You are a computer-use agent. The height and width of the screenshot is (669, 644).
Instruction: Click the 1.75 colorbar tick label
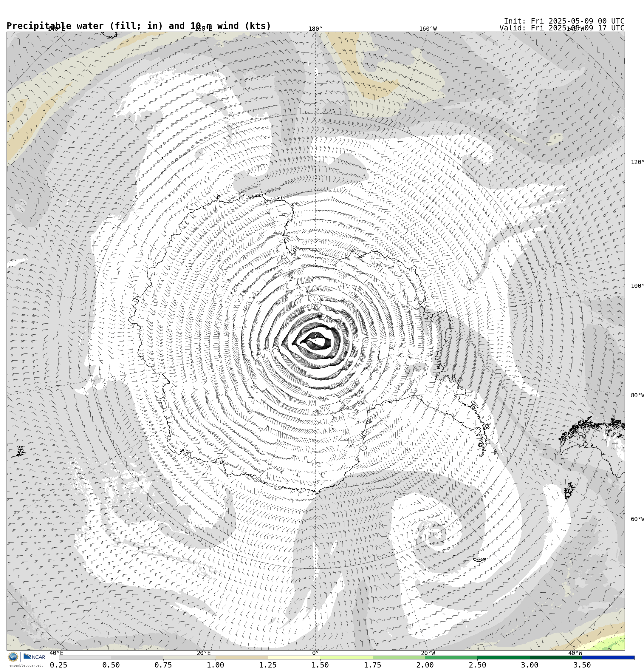point(373,665)
